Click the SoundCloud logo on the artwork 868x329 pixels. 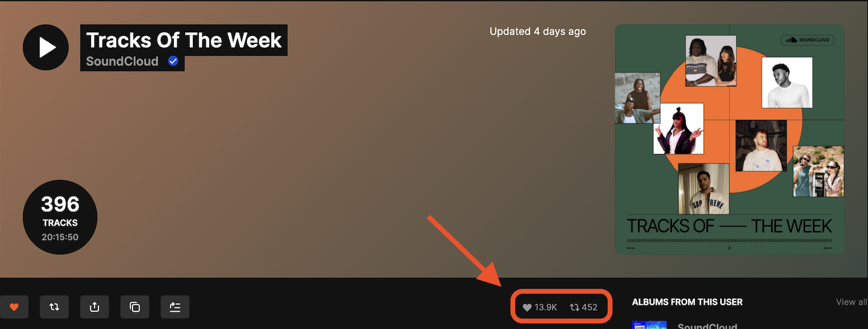pyautogui.click(x=808, y=40)
